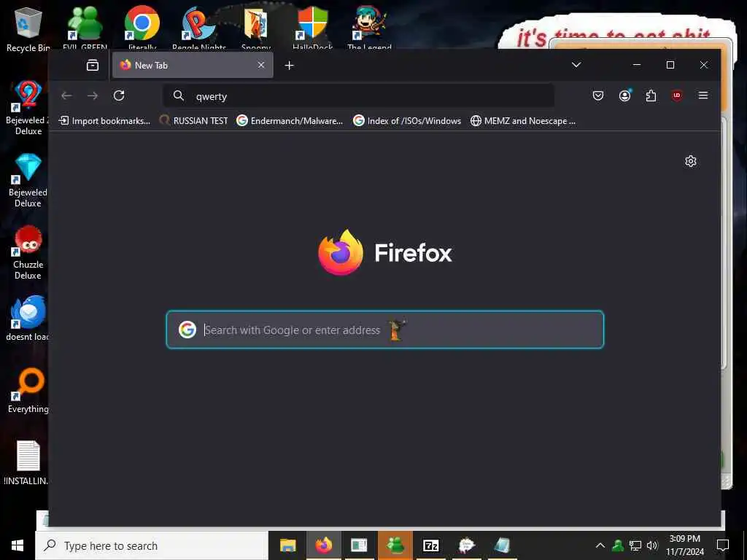Open the 3:09 PM clock and date
The image size is (747, 560).
684,545
